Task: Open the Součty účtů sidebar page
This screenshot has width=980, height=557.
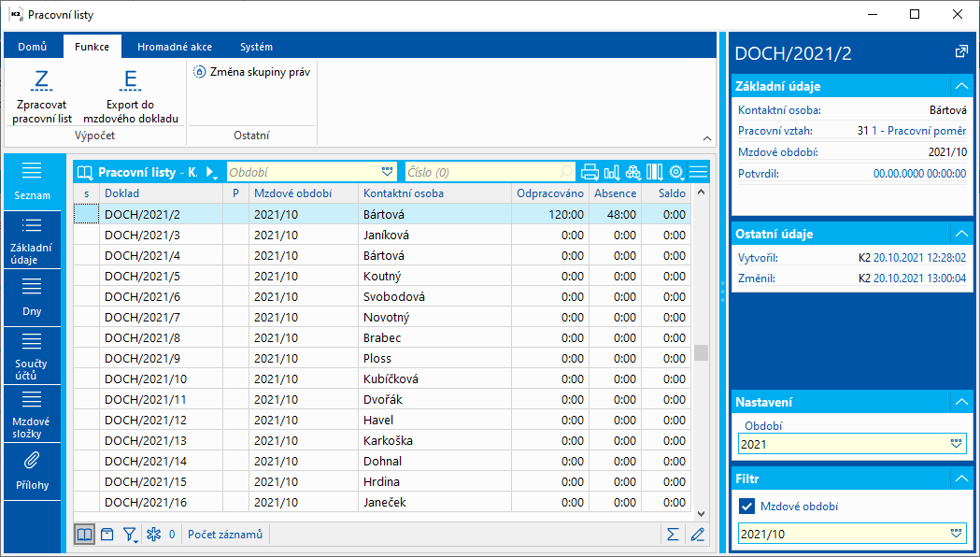Action: [32, 356]
